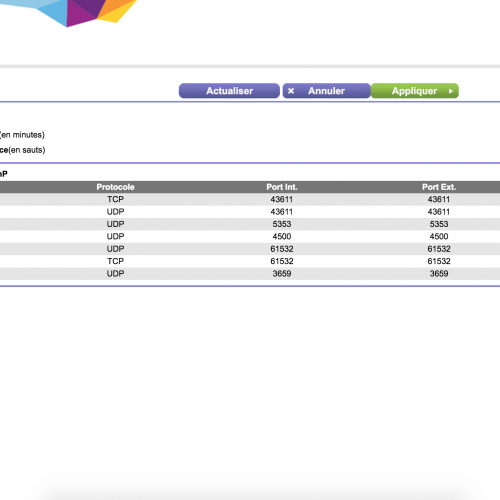This screenshot has width=500, height=500.
Task: Click the '(en minutes)' label
Action: pos(22,135)
